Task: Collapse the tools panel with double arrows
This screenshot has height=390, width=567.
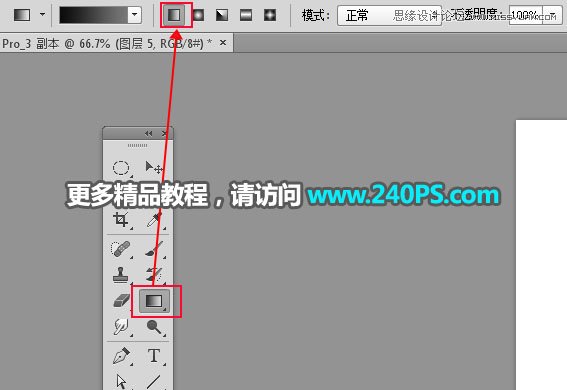Action: click(149, 133)
